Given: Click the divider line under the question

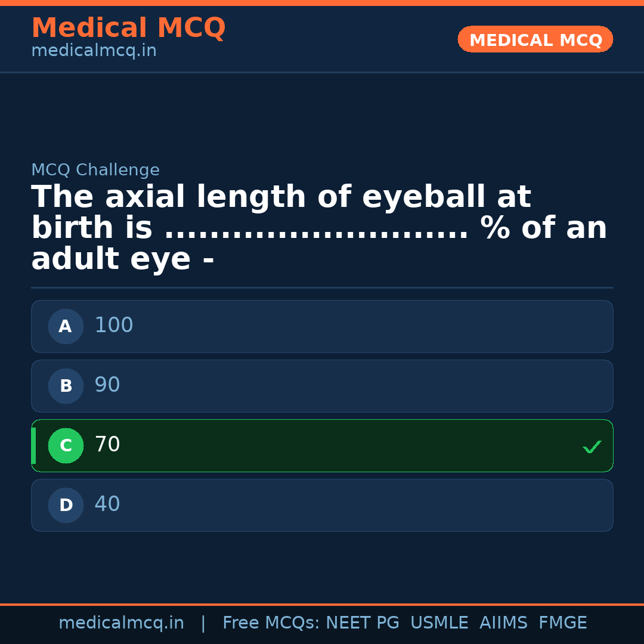Looking at the screenshot, I should tap(322, 288).
